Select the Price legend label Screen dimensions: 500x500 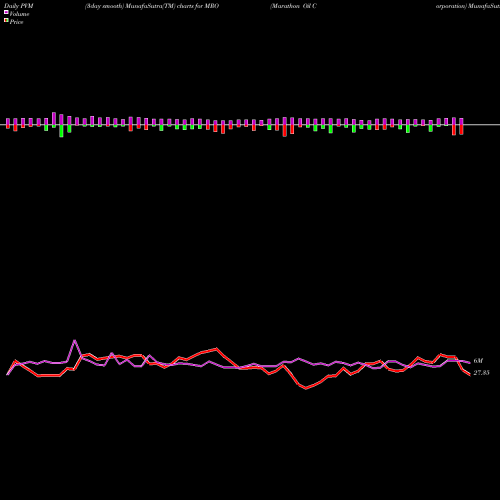[x=16, y=22]
